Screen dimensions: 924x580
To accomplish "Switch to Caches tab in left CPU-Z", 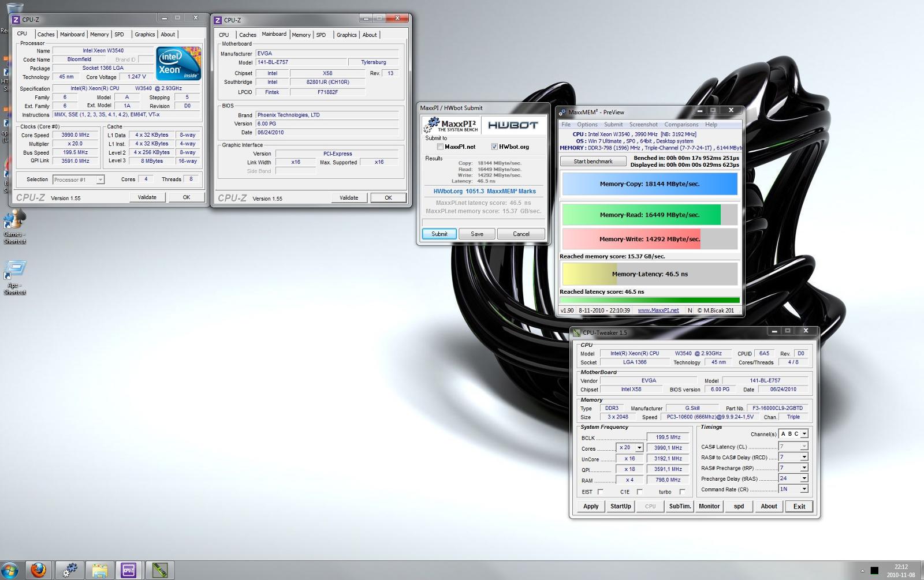I will point(46,35).
